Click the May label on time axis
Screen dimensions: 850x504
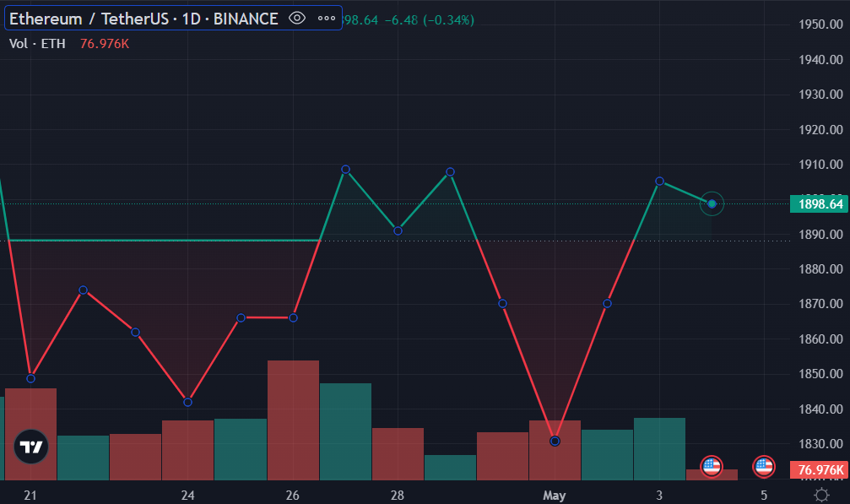[554, 495]
